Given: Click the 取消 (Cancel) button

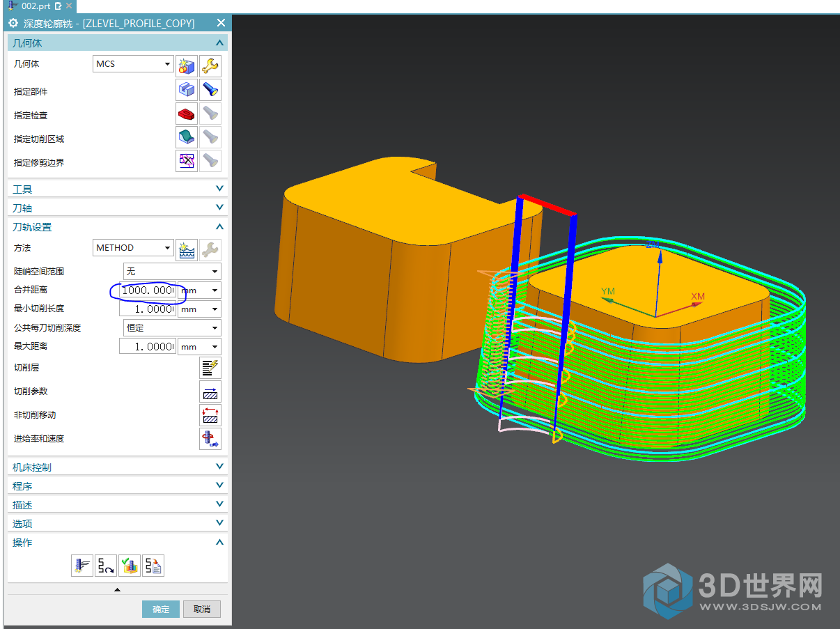Looking at the screenshot, I should [x=202, y=609].
